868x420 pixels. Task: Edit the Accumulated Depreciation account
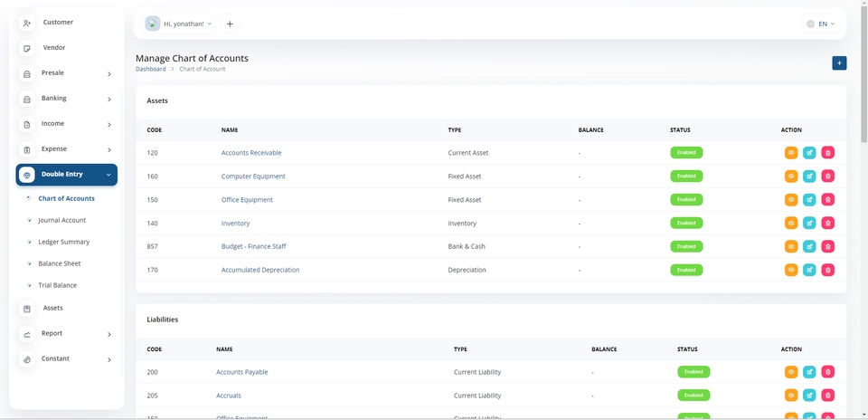click(809, 270)
